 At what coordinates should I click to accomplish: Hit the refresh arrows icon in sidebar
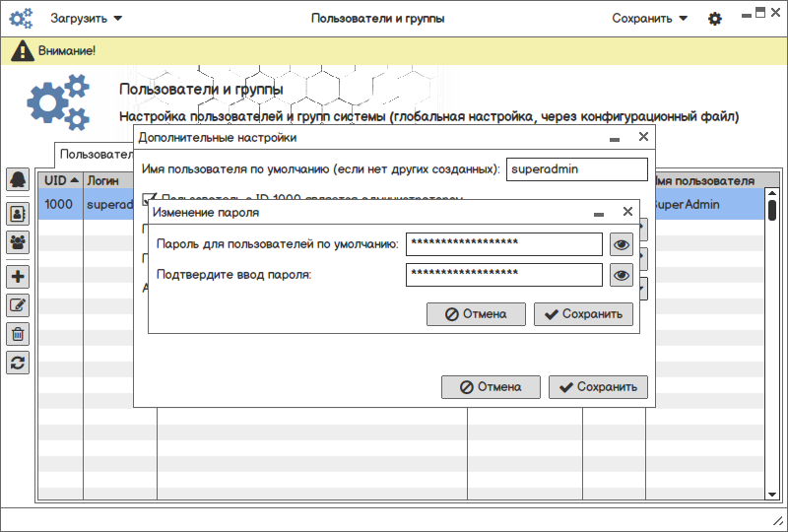[18, 363]
